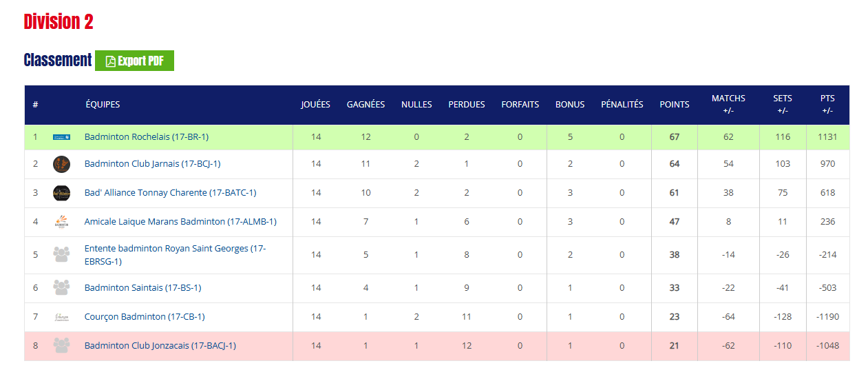This screenshot has width=868, height=370.
Task: Open Bad' Alliance Tonnay Charente team link
Action: click(170, 193)
